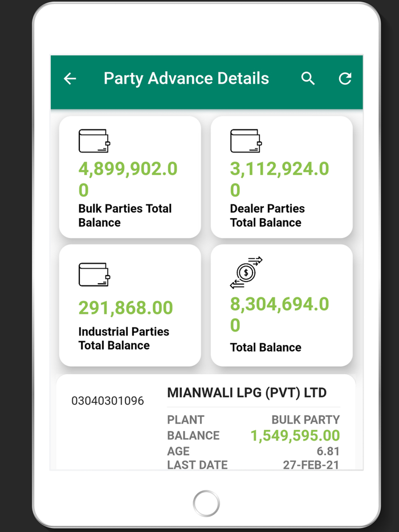Click the Industrial Parties Total Balance label
The height and width of the screenshot is (532, 399).
tap(124, 338)
